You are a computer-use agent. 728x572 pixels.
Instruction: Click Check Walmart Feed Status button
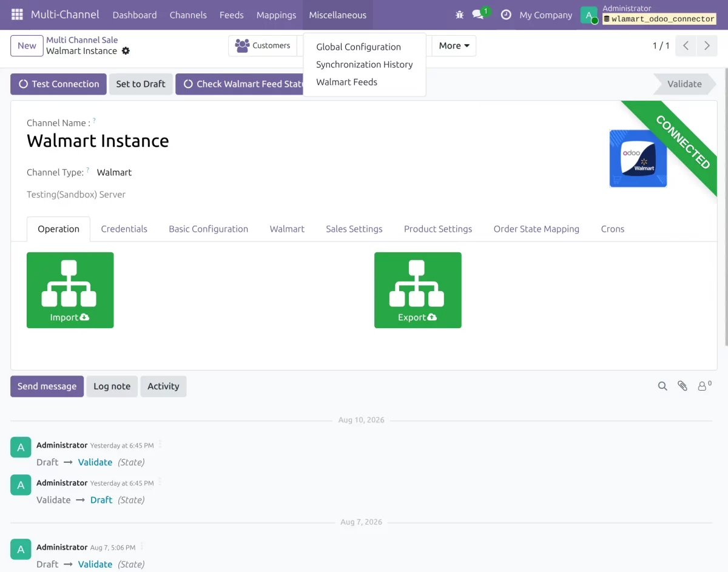[240, 84]
